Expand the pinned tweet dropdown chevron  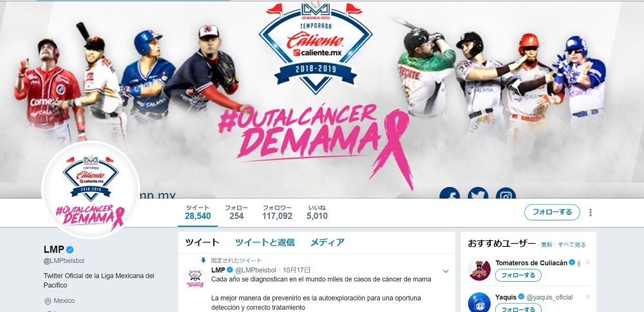pos(446,271)
